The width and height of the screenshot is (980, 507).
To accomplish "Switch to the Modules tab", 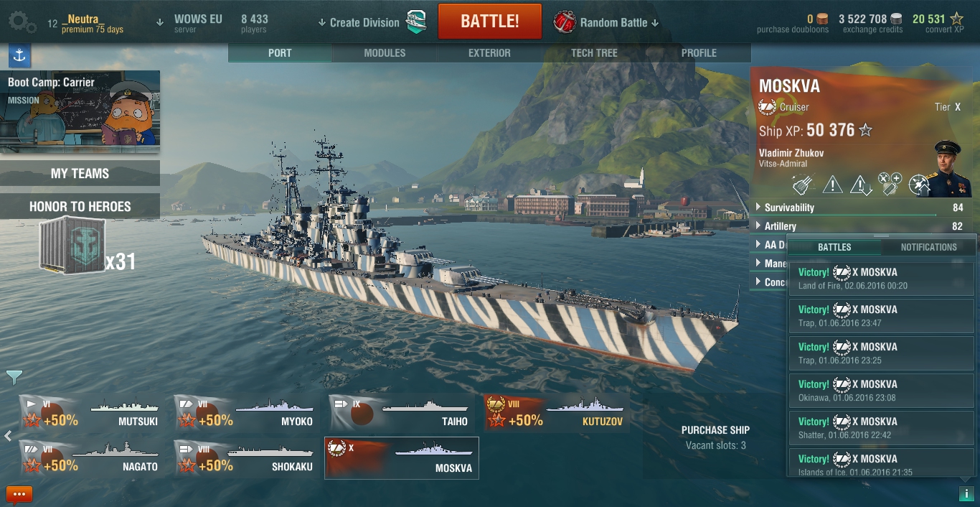I will coord(385,53).
